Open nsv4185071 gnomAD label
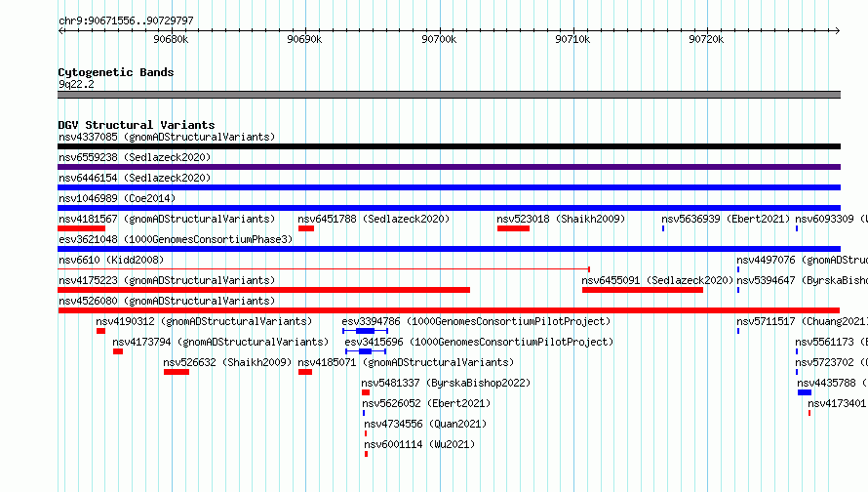Image resolution: width=868 pixels, height=492 pixels. (406, 362)
